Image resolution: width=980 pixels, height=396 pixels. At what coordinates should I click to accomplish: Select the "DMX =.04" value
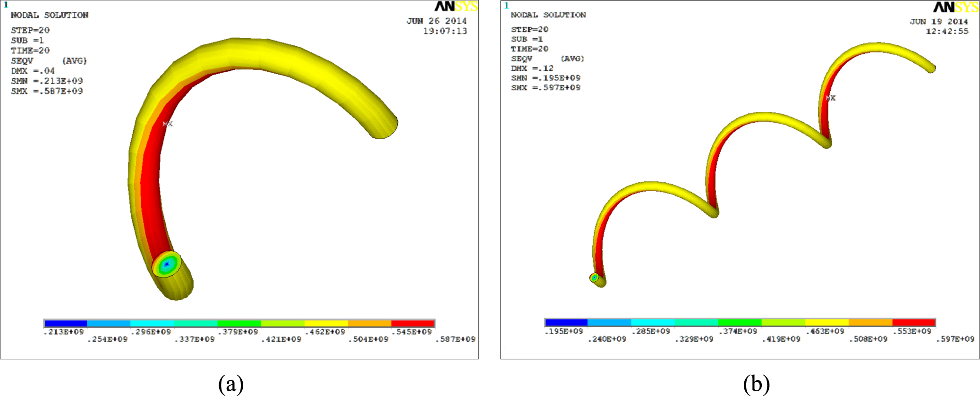click(x=33, y=71)
